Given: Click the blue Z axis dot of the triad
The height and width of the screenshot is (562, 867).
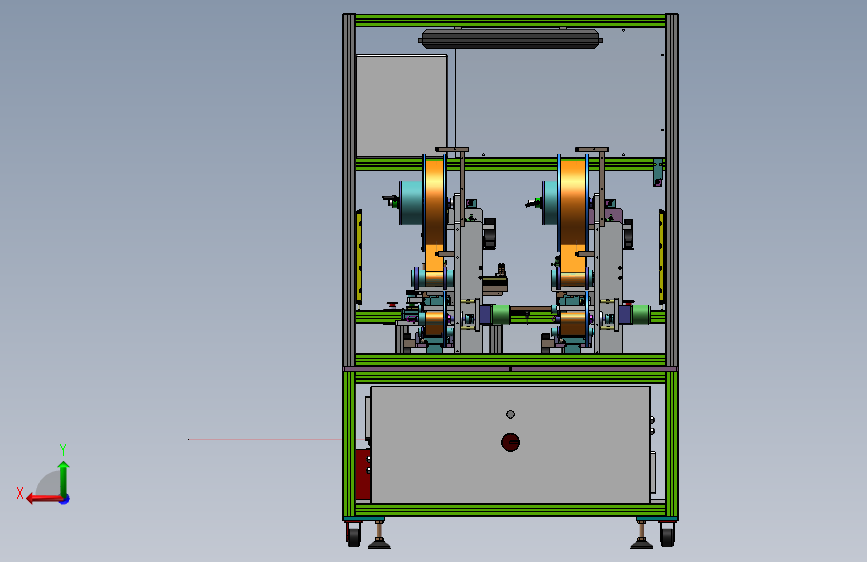Looking at the screenshot, I should point(65,499).
